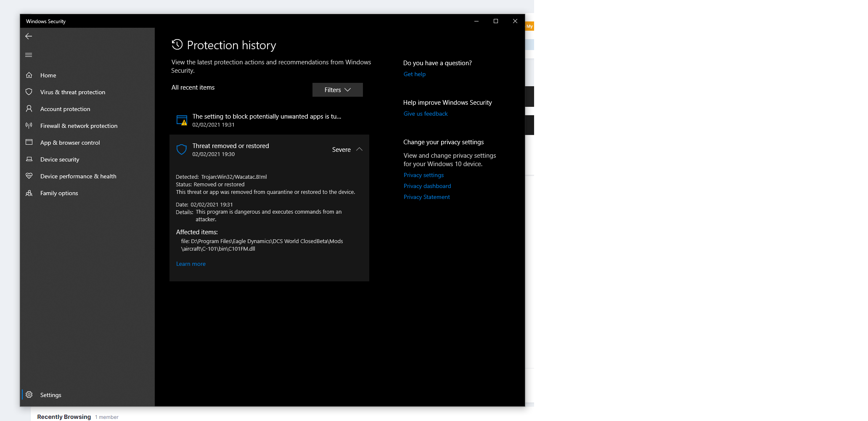
Task: Open Privacy Statement link
Action: coord(427,197)
